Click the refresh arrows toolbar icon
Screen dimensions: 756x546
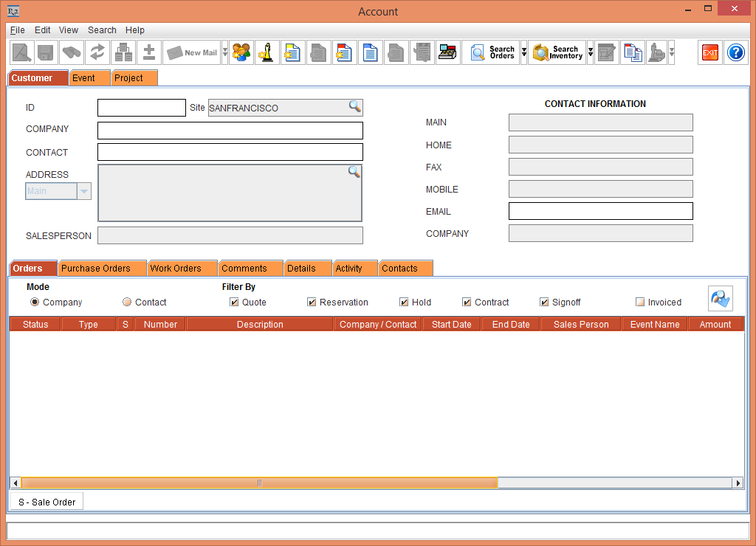click(97, 52)
